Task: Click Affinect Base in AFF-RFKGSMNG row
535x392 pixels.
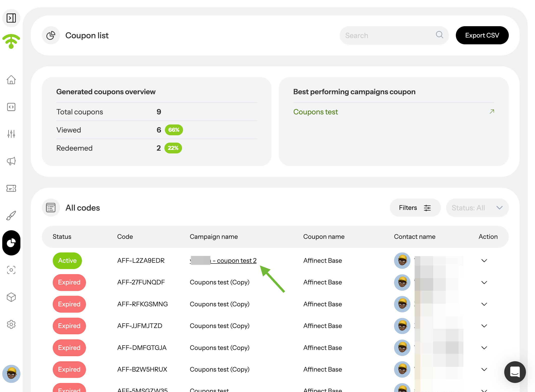Action: (x=322, y=304)
